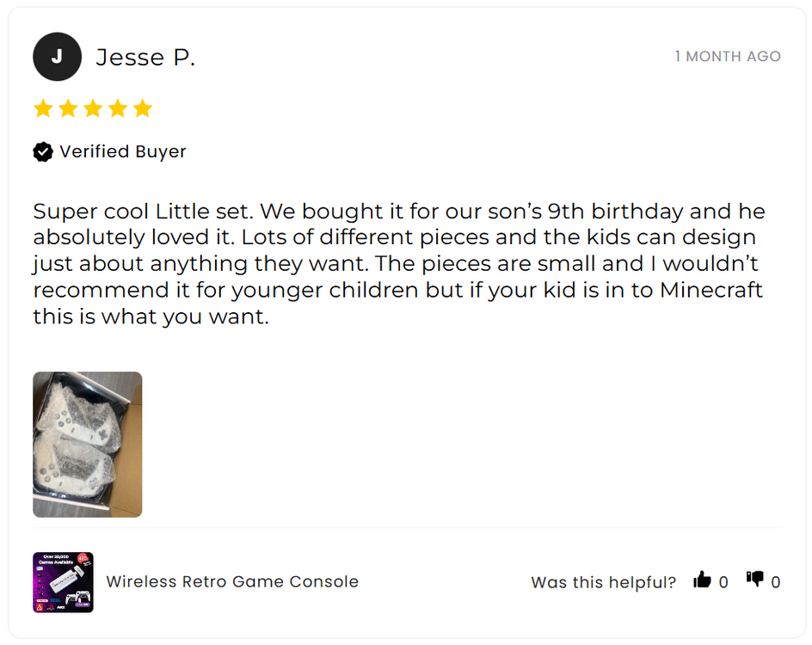The image size is (812, 645).
Task: Click the "1 MONTH AGO" timestamp
Action: pyautogui.click(x=728, y=57)
